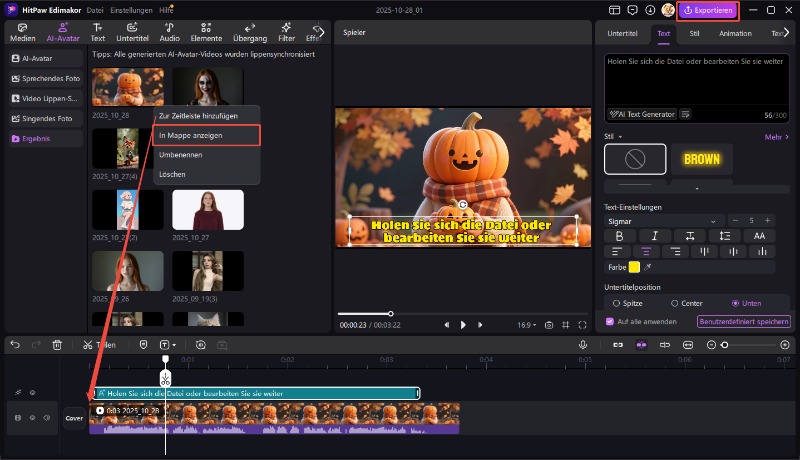Select the Spitze position radio button
Viewport: 800px width, 460px height.
click(616, 303)
